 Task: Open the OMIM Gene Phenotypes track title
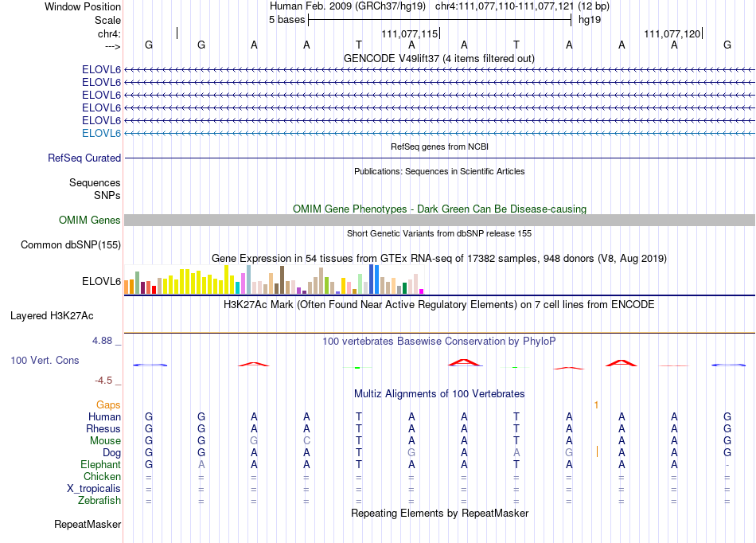(439, 209)
